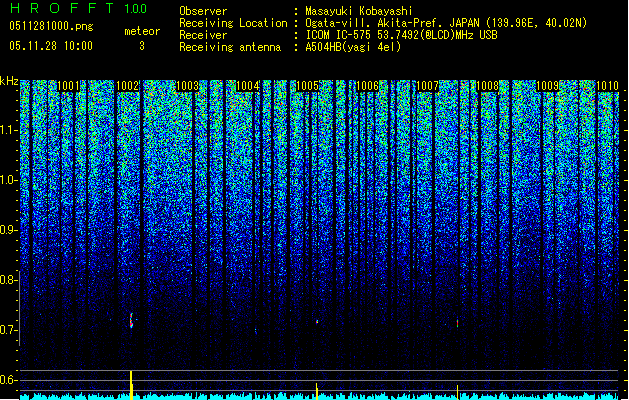Click the Receiving antenna label
The width and height of the screenshot is (629, 400).
[x=230, y=47]
